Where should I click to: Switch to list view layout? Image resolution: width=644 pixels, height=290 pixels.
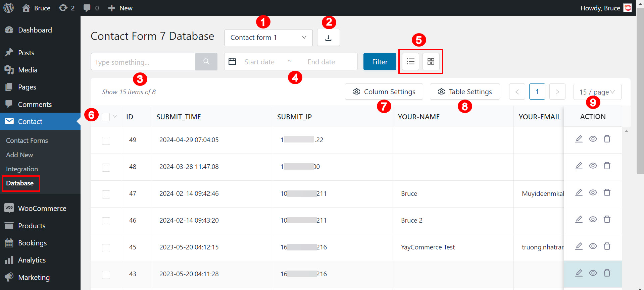[x=410, y=62]
